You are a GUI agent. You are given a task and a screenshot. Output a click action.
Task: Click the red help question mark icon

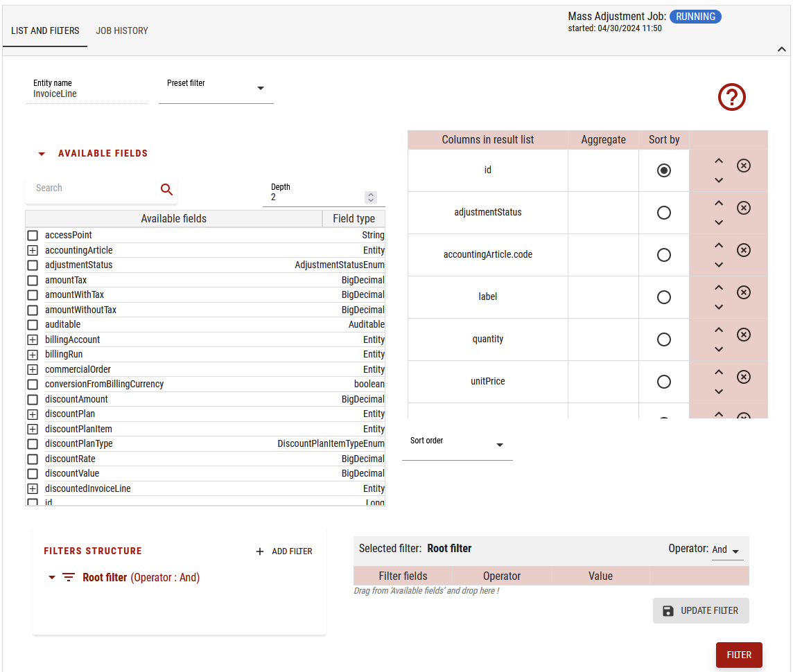[x=731, y=97]
